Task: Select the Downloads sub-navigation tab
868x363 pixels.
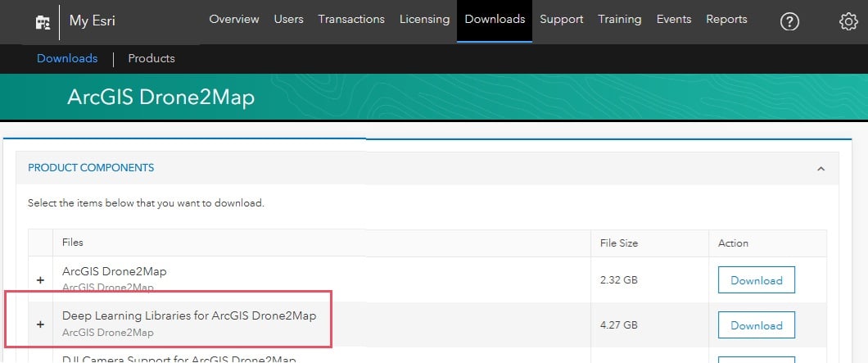Action: point(67,58)
